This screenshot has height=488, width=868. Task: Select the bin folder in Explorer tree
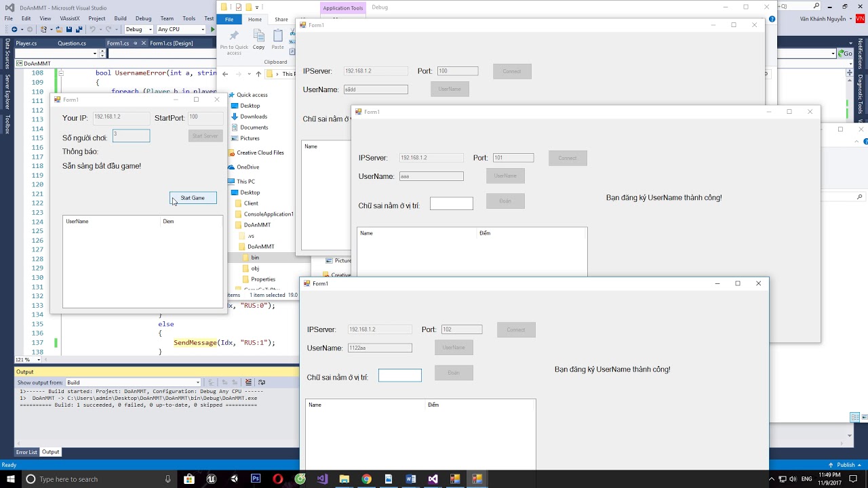(x=255, y=258)
